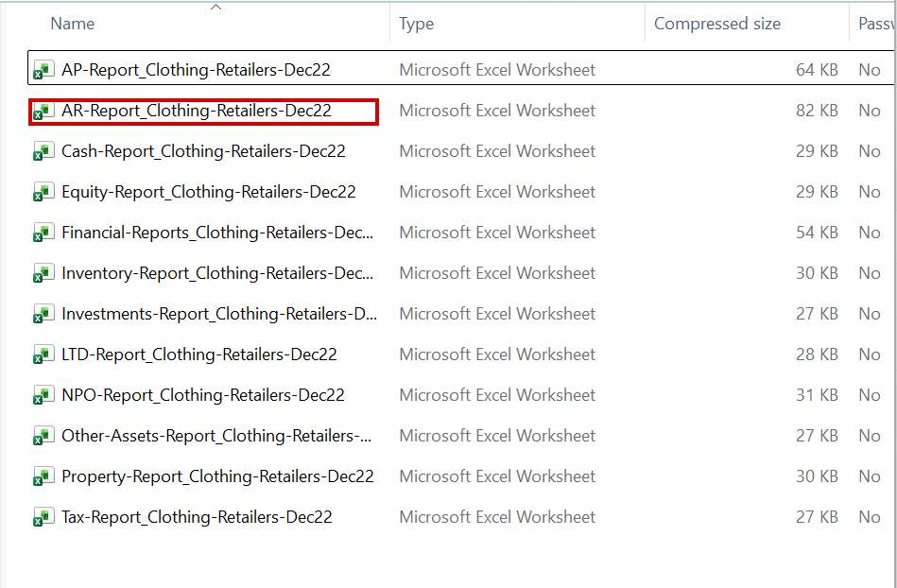Select the Financial-Reports_Clothing-Retailers file name
Screen dimensions: 897x588
click(217, 233)
